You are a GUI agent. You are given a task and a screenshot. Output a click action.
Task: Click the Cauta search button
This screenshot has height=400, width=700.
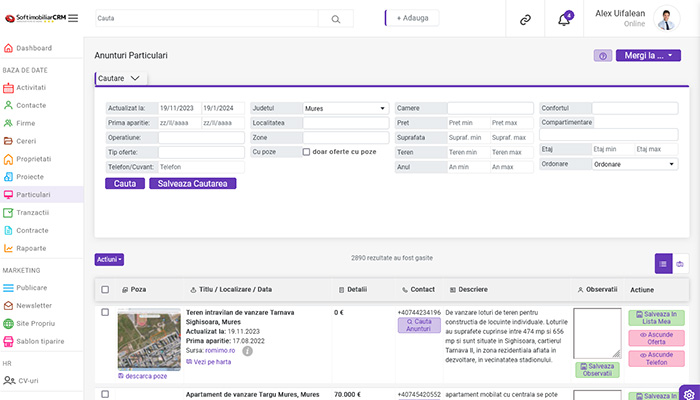tap(125, 183)
